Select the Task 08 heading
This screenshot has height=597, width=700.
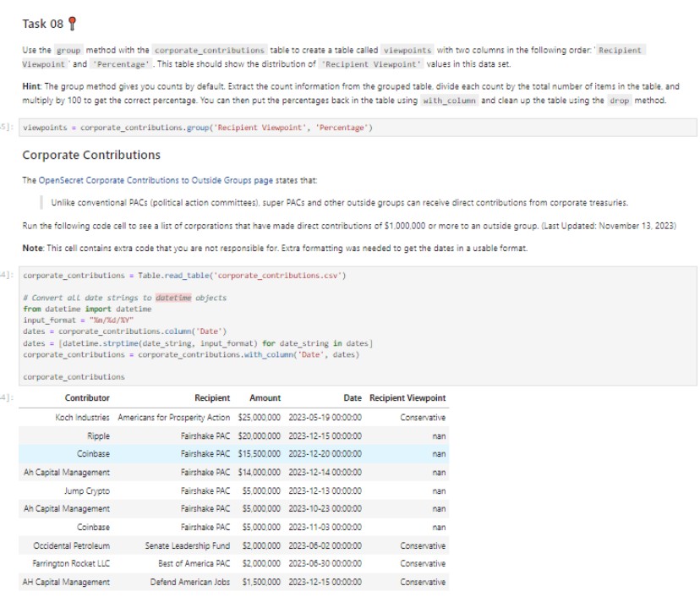pos(43,24)
